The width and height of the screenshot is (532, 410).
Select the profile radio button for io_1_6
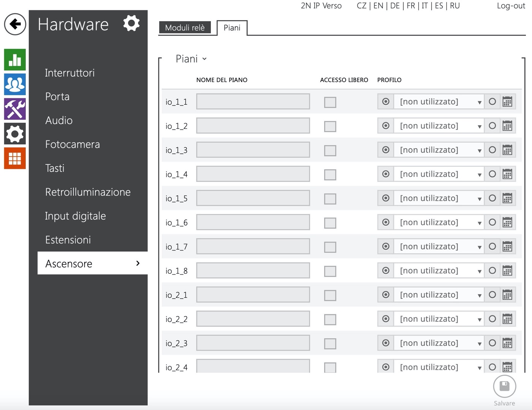(x=386, y=222)
